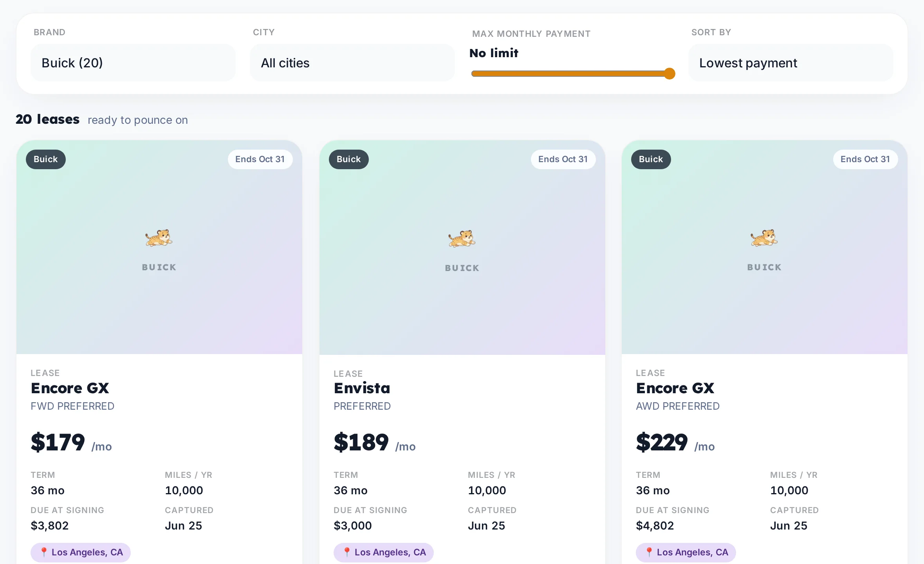Open the Encore GX FWD Preferred lease title
The height and width of the screenshot is (564, 924).
tap(70, 388)
